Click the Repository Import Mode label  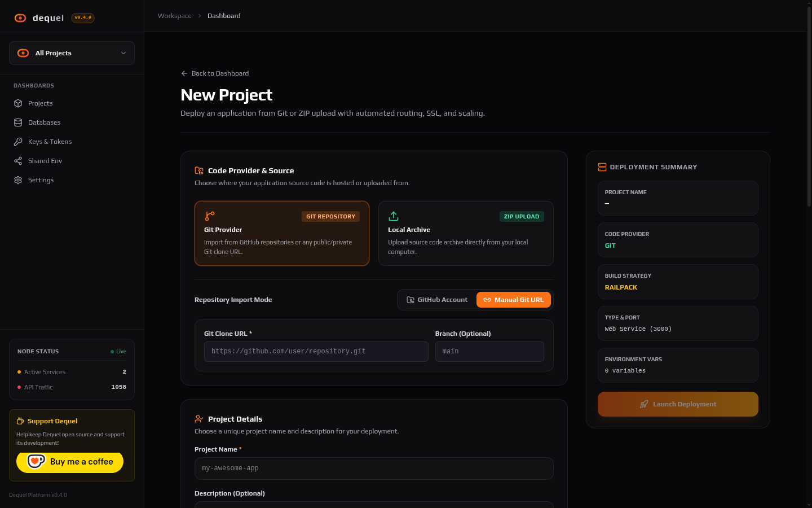tap(233, 300)
